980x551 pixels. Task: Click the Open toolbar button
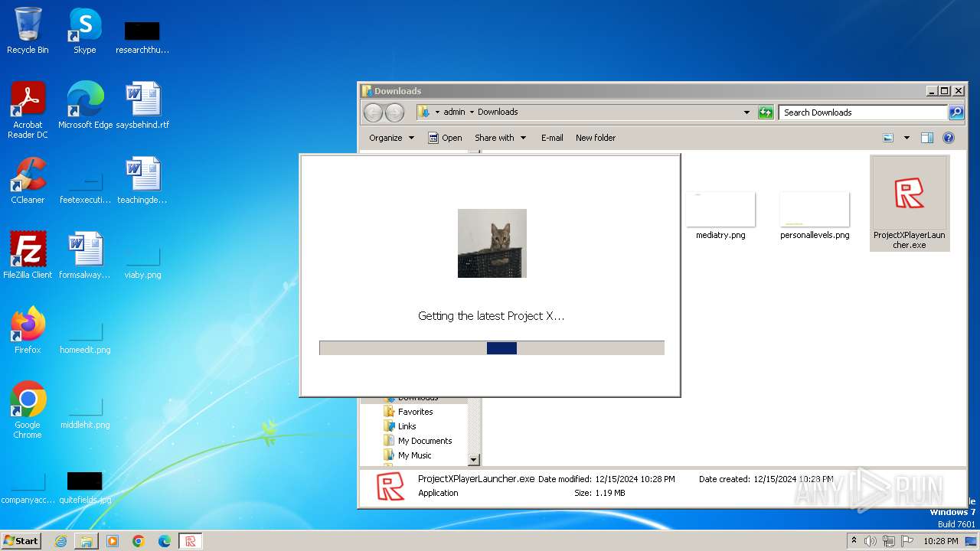(445, 138)
